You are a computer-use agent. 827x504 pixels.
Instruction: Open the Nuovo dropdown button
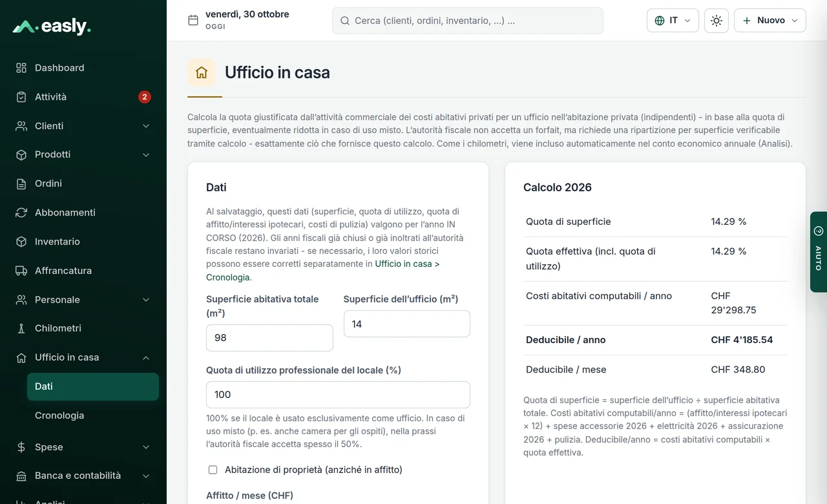click(x=770, y=21)
